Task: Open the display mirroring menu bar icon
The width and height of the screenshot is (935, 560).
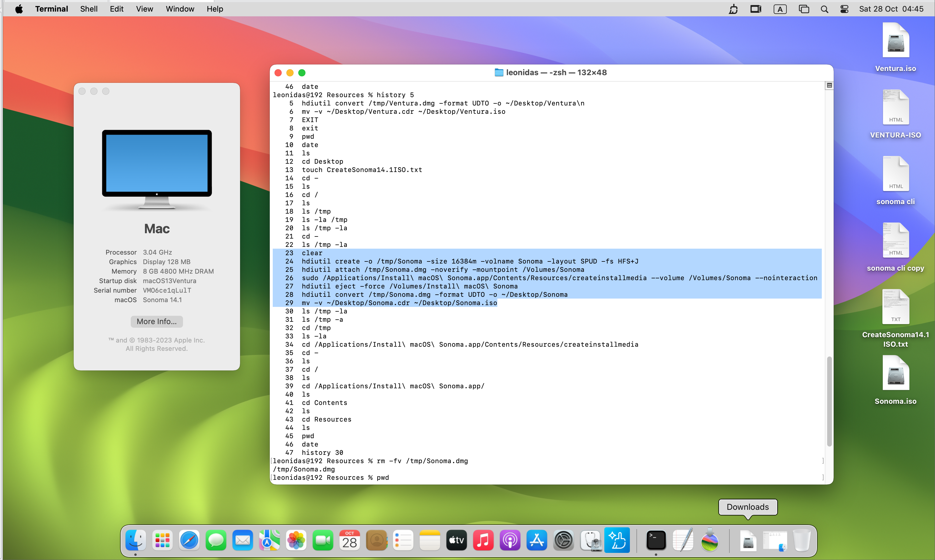Action: coord(756,9)
